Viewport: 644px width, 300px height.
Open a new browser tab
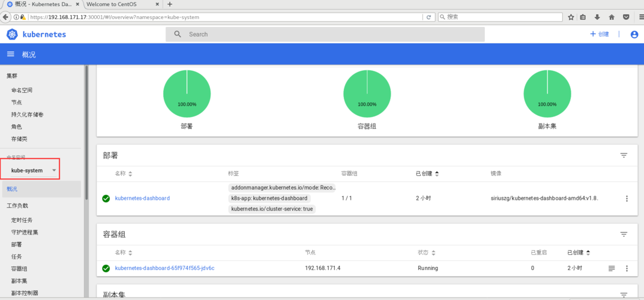coord(170,4)
